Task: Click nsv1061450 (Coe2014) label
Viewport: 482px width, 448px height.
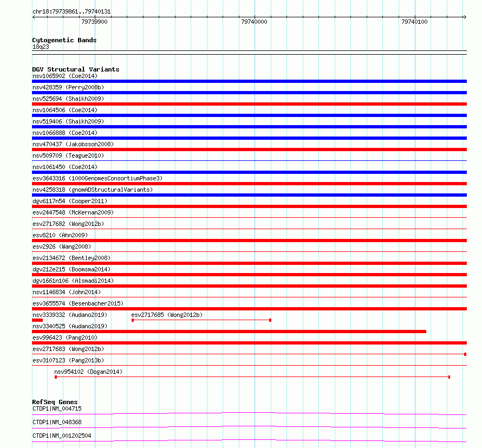Action: point(65,167)
